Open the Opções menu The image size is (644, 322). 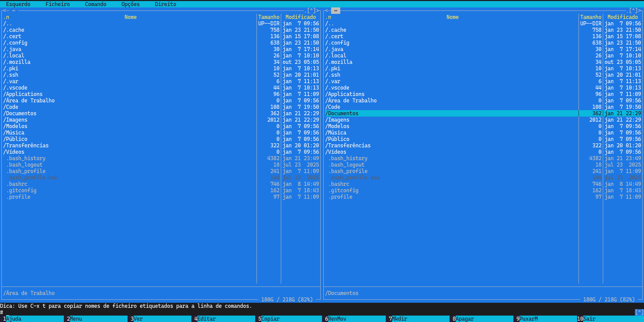coord(130,4)
